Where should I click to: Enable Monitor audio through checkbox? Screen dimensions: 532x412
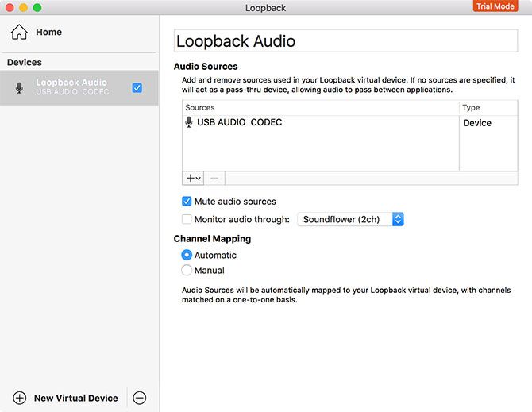(187, 219)
